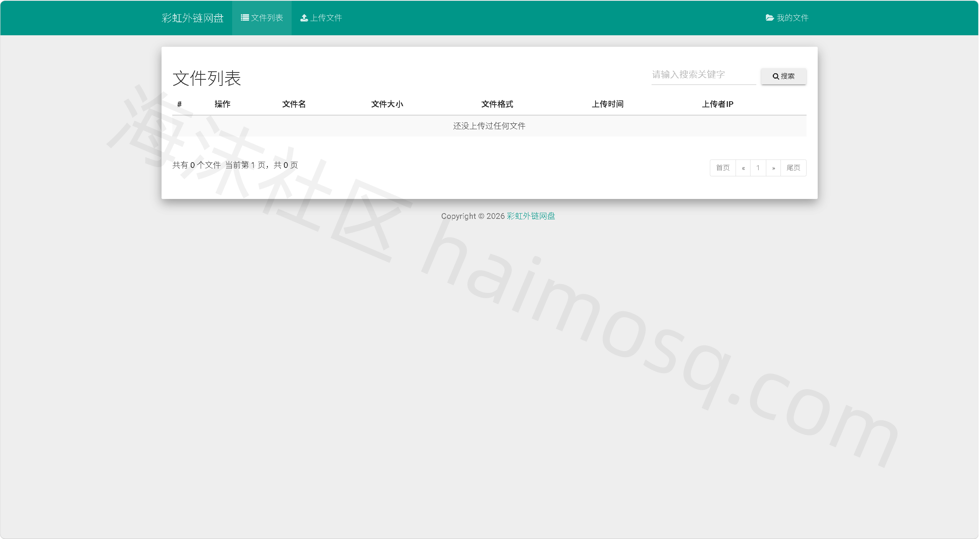This screenshot has width=980, height=539.
Task: Click the upload icon beside 上传文件
Action: tap(304, 18)
